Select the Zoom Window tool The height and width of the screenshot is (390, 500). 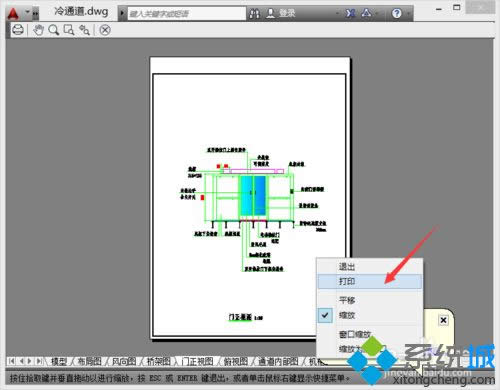coord(69,30)
